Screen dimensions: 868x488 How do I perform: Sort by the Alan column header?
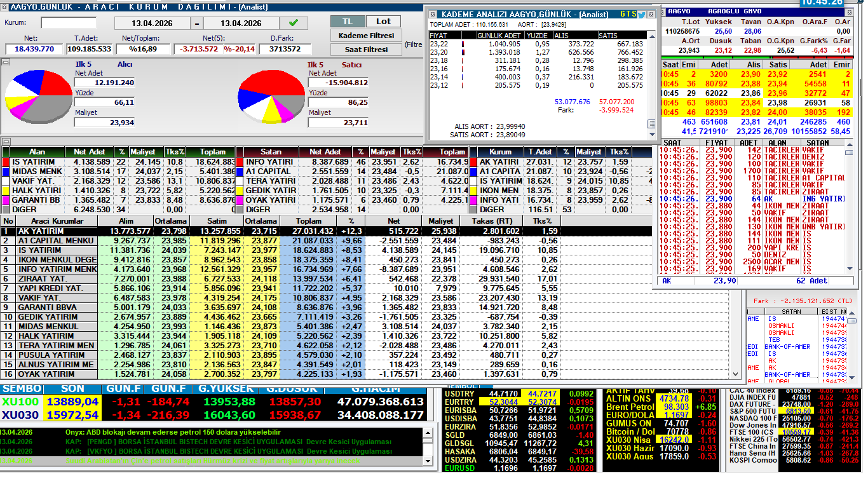(37, 152)
